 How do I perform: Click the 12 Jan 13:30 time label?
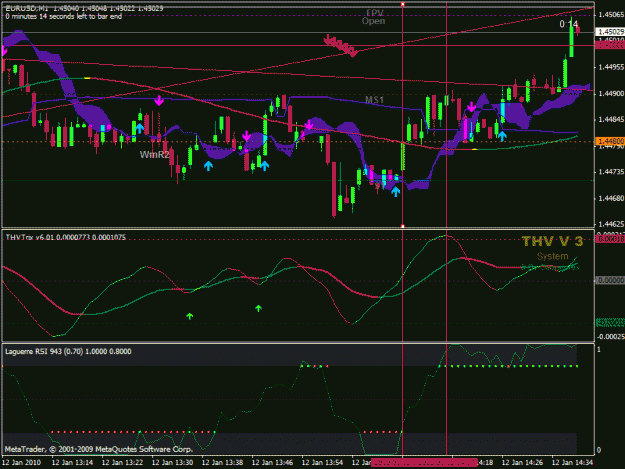tap(173, 463)
